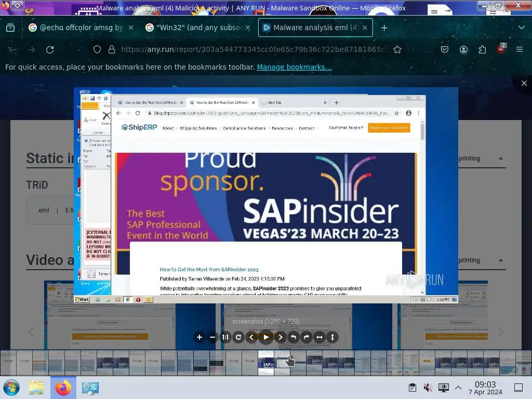The width and height of the screenshot is (532, 399).
Task: Go to the next video thumbnails page
Action: (x=501, y=331)
